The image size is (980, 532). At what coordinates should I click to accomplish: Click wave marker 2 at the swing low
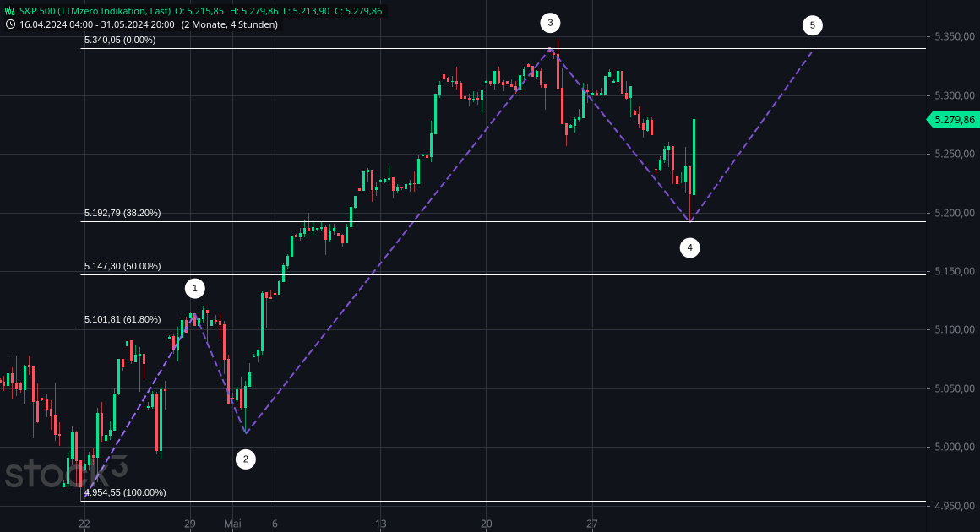(x=246, y=459)
